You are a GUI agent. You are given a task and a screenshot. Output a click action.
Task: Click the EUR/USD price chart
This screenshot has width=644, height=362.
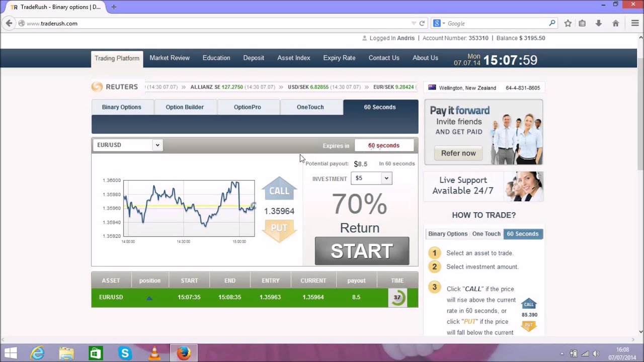pos(189,208)
